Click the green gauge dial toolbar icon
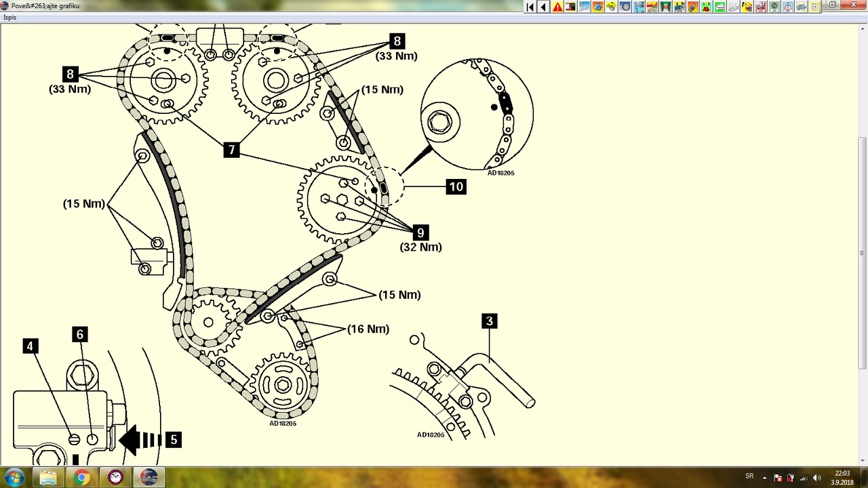 tap(774, 7)
